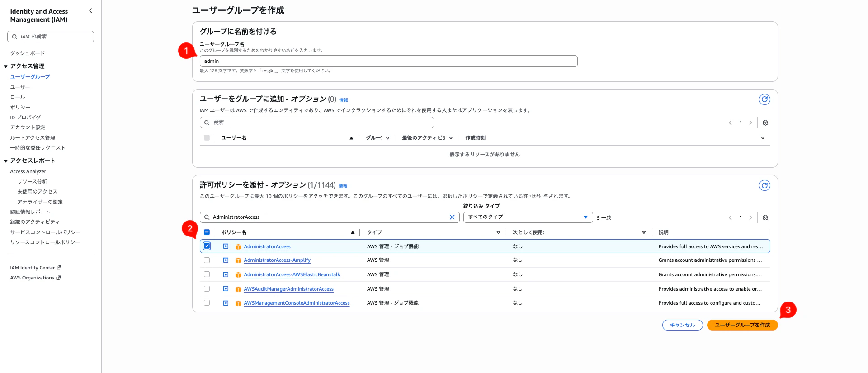The width and height of the screenshot is (868, 373).
Task: Click the orange policy icon for AdministratorAccess-Amplify
Action: tap(238, 260)
